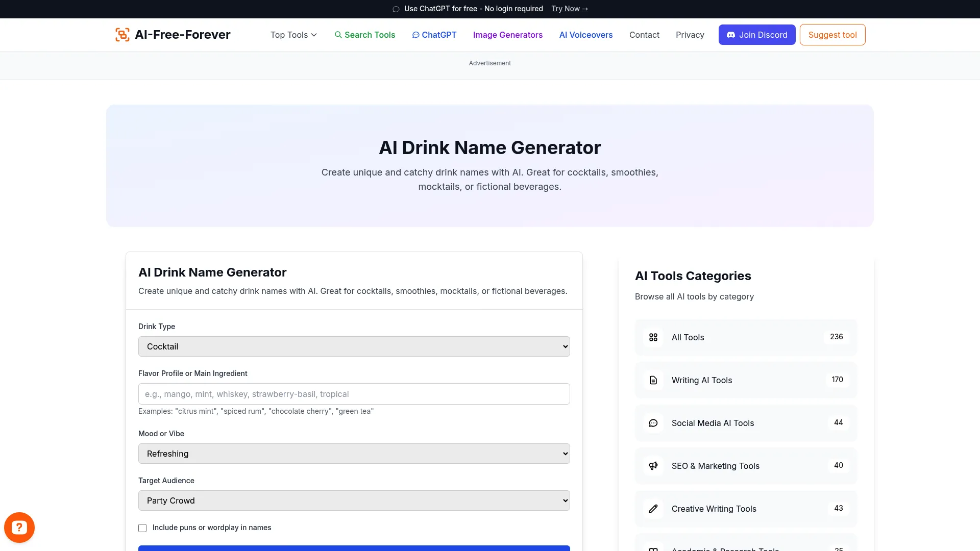This screenshot has width=980, height=551.
Task: Click the Discord icon on Join Discord button
Action: click(731, 35)
